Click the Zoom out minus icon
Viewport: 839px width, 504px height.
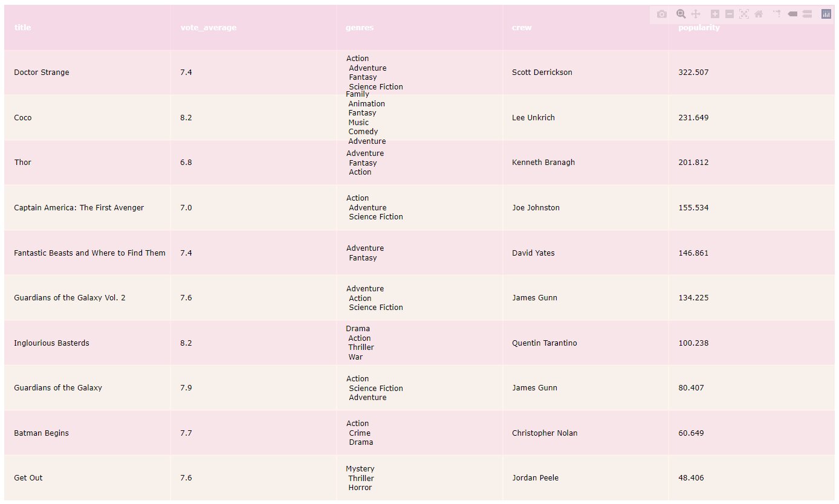[x=730, y=14]
